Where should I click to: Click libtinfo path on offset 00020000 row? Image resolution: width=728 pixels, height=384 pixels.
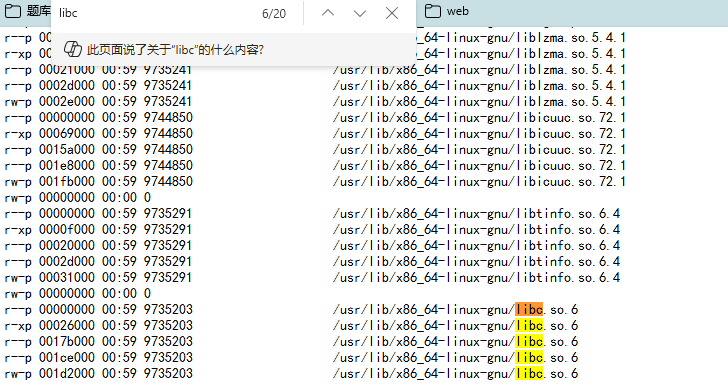(476, 245)
